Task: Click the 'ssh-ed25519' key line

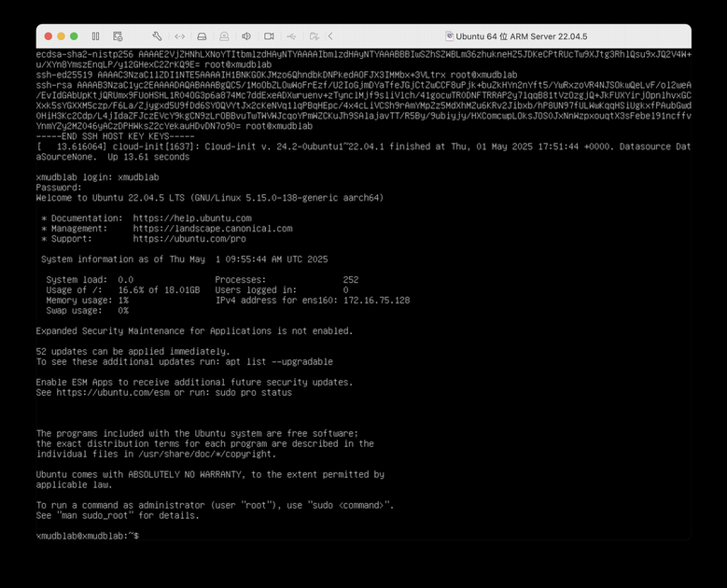Action: click(276, 75)
